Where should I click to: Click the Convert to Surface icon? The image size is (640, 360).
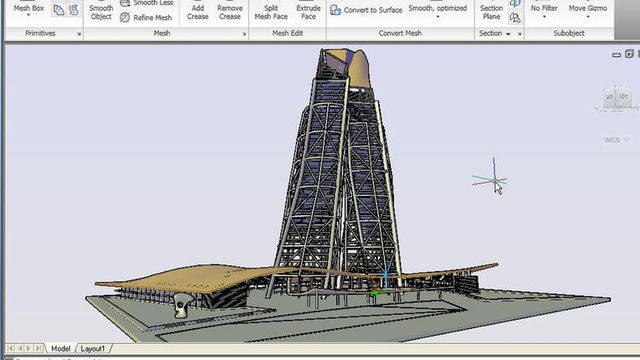tap(336, 10)
